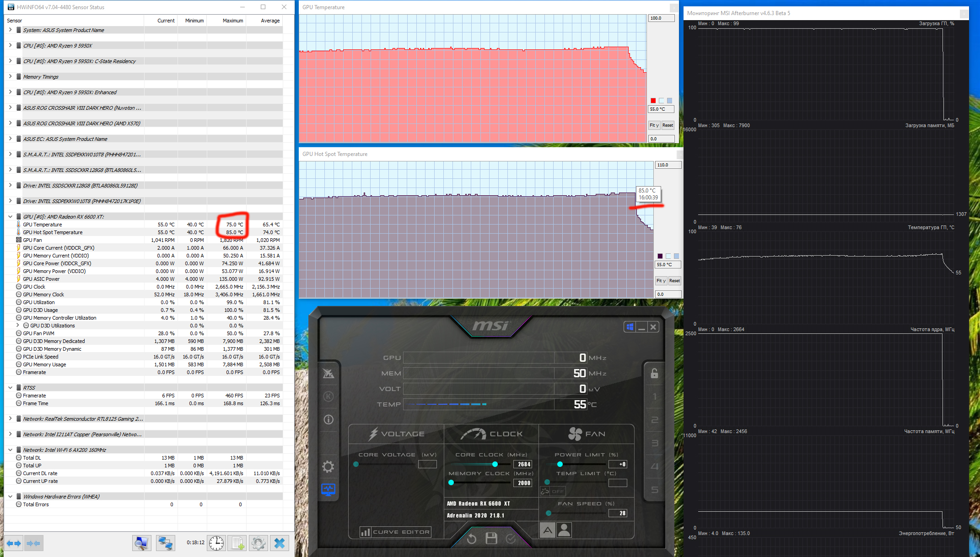Toggle fan auto mode A button
The height and width of the screenshot is (557, 980).
[x=547, y=530]
